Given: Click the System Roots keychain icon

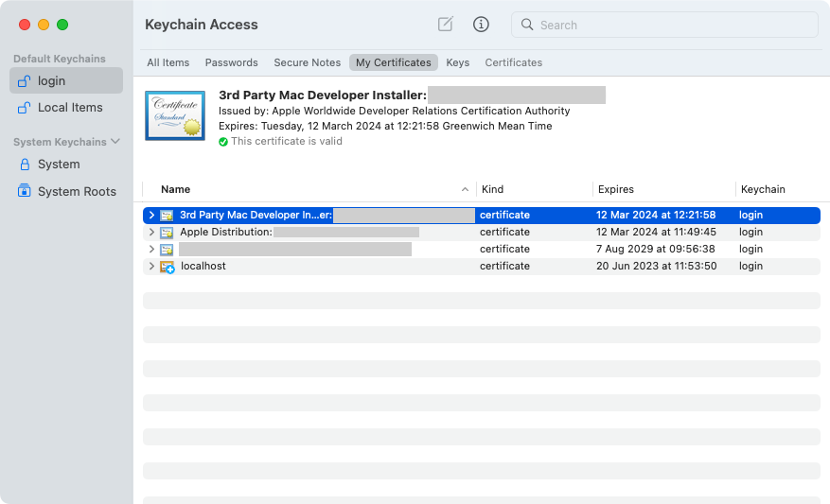Looking at the screenshot, I should [25, 191].
